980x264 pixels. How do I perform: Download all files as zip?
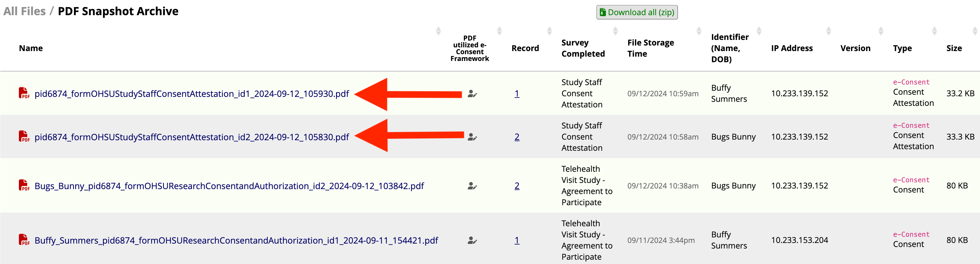pyautogui.click(x=637, y=12)
